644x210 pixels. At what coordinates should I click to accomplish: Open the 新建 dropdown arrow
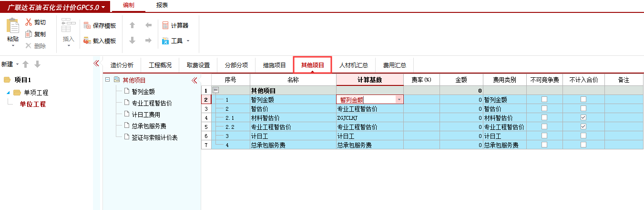click(18, 64)
